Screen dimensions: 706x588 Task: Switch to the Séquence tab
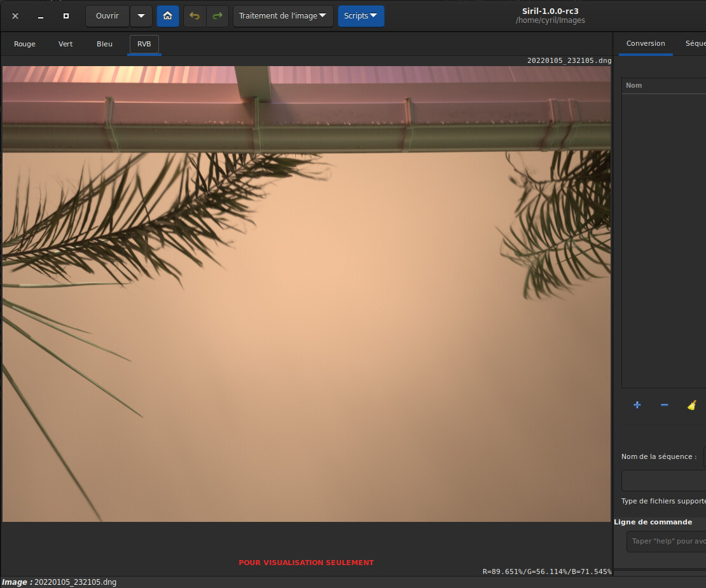695,43
